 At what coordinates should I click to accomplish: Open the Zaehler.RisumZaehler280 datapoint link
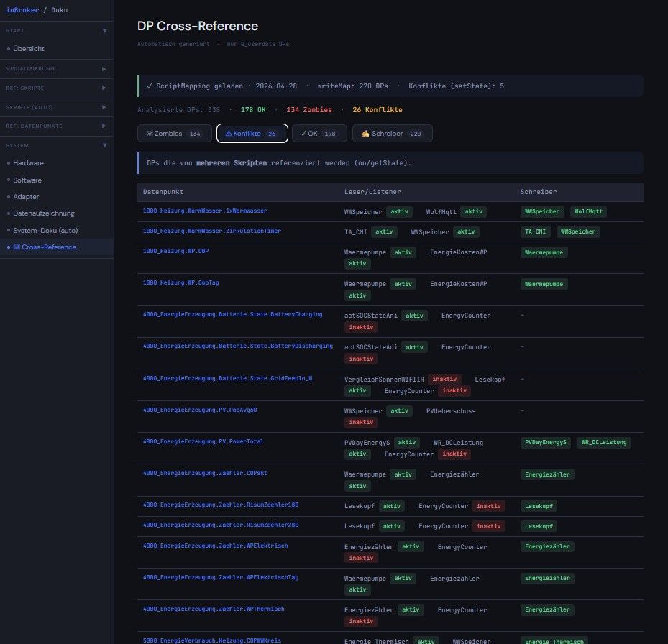(221, 525)
